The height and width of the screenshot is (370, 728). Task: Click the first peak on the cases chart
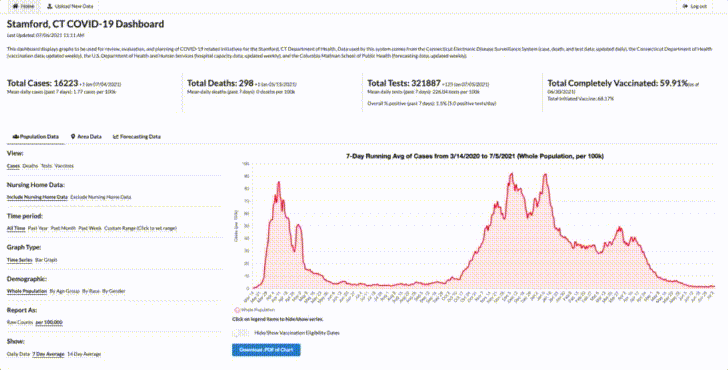tap(279, 182)
